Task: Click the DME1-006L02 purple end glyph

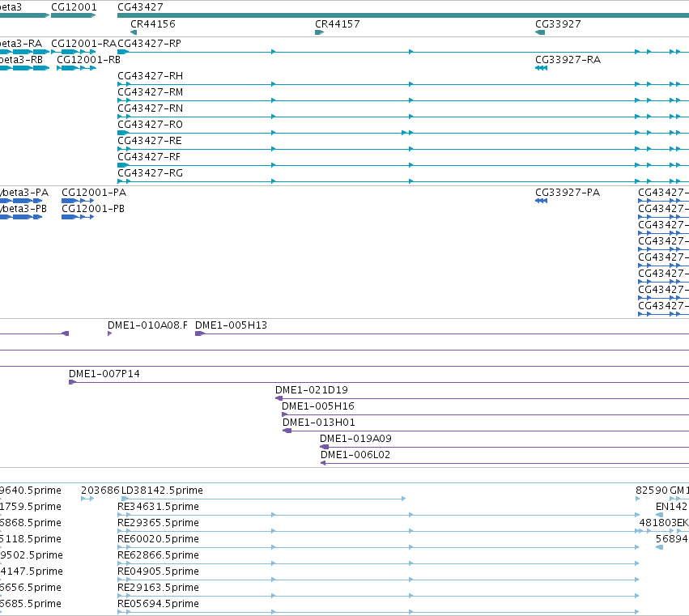Action: (x=323, y=463)
